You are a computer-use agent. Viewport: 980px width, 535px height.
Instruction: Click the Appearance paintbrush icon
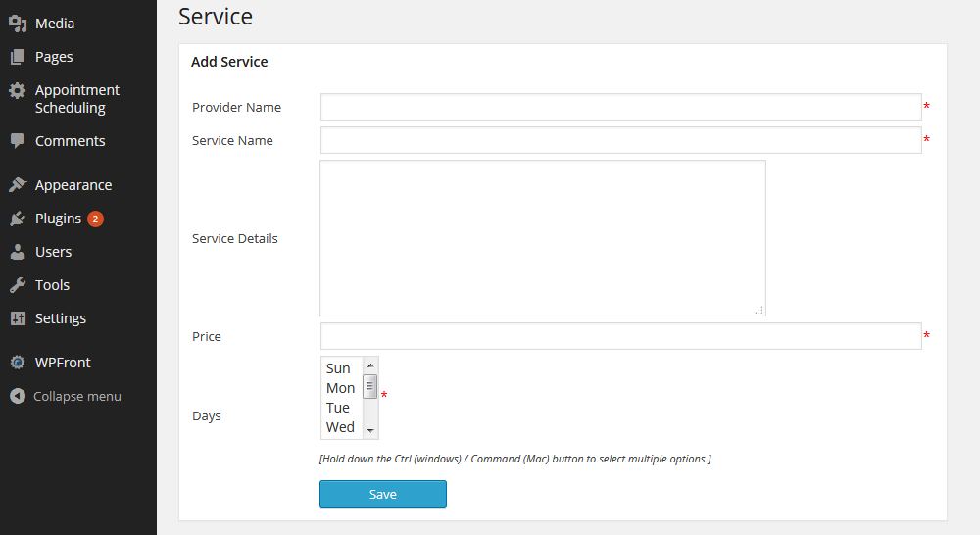tap(18, 185)
